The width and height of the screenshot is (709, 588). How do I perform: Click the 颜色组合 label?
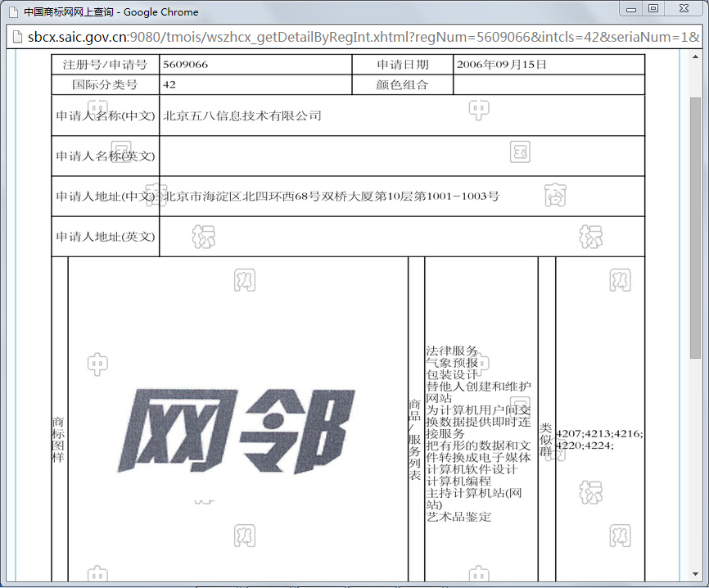tap(402, 84)
